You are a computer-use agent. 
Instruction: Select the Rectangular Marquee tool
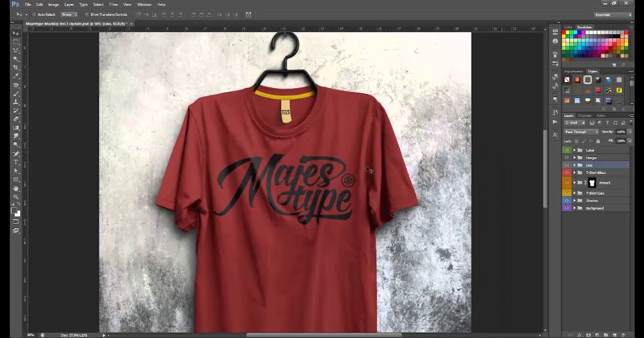pos(16,42)
